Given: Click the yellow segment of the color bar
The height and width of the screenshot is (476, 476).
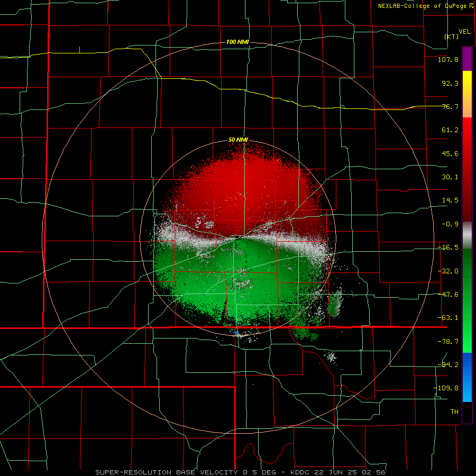Looking at the screenshot, I should coord(467,94).
